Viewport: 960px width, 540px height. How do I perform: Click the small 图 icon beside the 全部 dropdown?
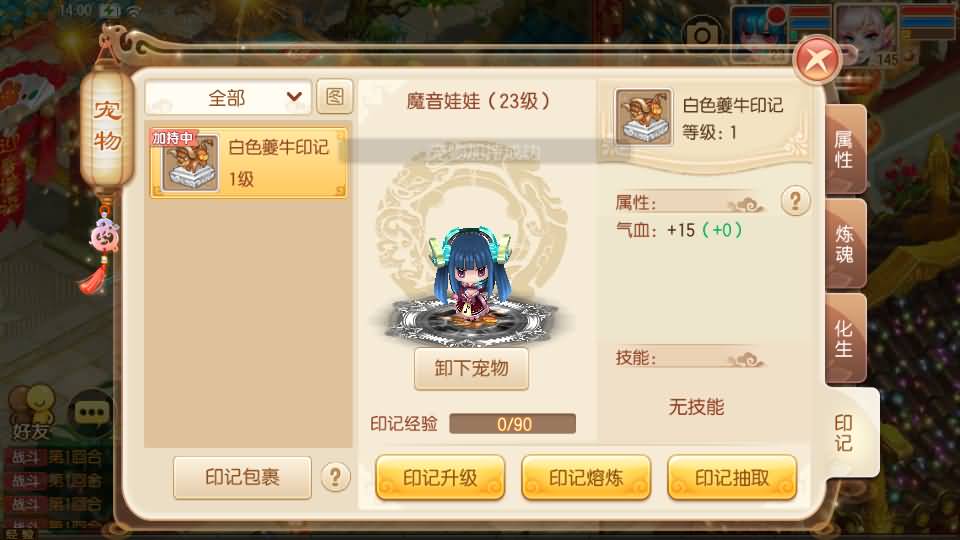334,97
